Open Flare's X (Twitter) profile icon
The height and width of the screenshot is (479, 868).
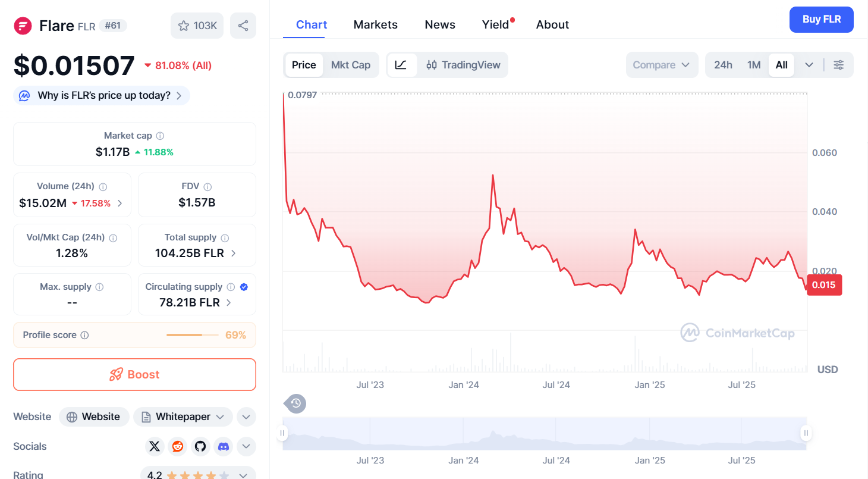[155, 446]
